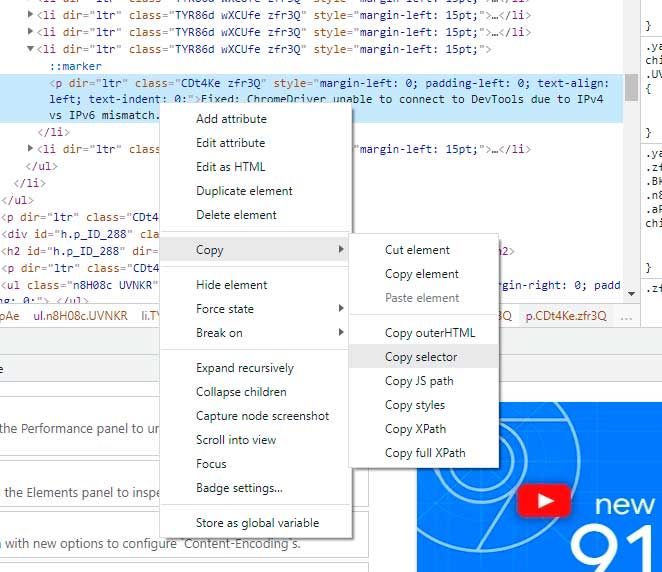The width and height of the screenshot is (662, 572).
Task: Choose Edit as HTML option
Action: 256,167
